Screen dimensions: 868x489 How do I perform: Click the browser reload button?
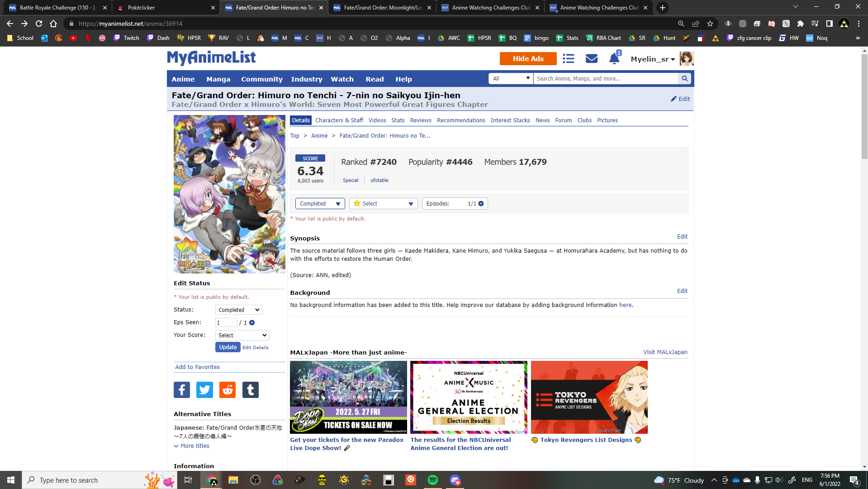point(39,24)
